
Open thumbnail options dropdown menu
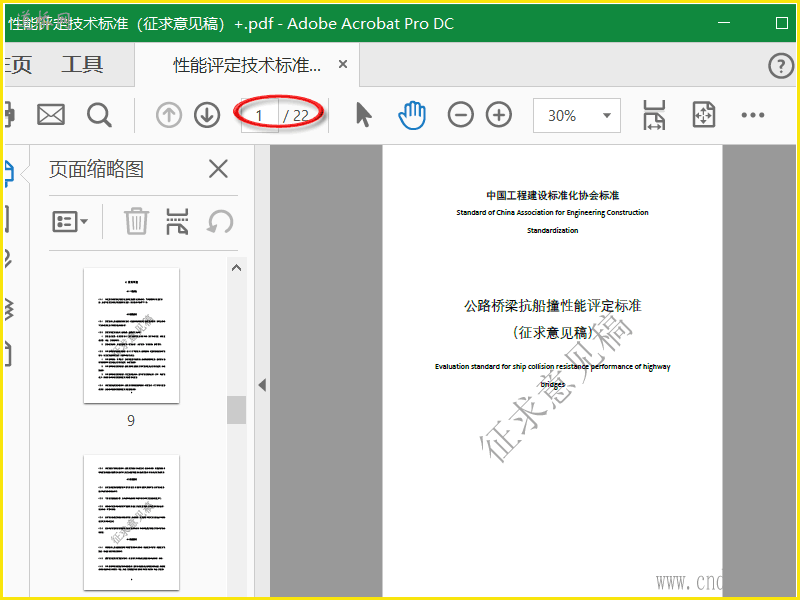point(70,222)
